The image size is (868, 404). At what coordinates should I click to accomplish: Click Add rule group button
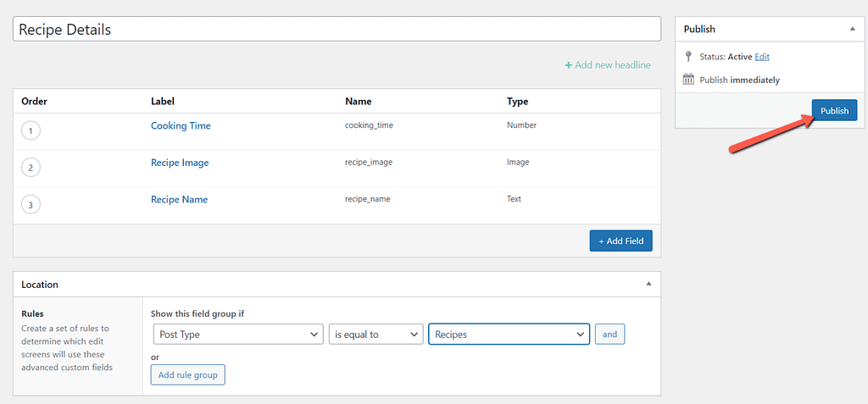pyautogui.click(x=187, y=375)
